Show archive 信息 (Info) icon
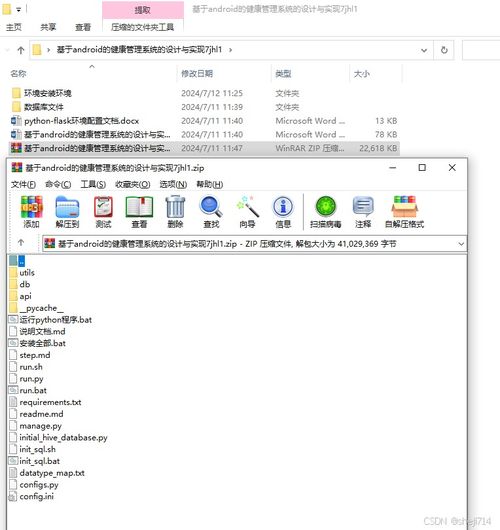 283,212
